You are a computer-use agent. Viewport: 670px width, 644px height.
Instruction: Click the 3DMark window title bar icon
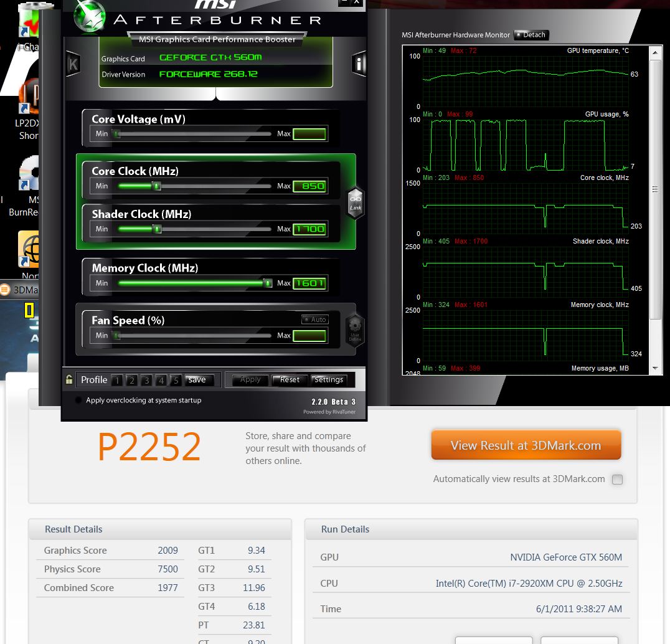tap(5, 290)
